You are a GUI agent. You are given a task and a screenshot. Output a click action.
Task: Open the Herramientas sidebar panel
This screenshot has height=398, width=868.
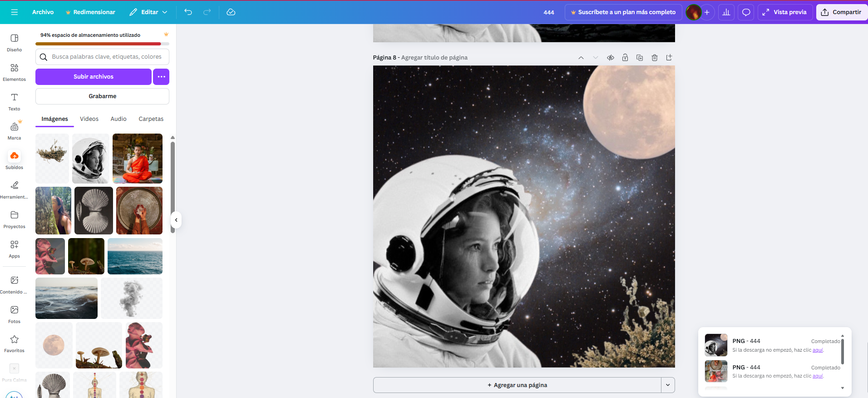[x=15, y=190]
